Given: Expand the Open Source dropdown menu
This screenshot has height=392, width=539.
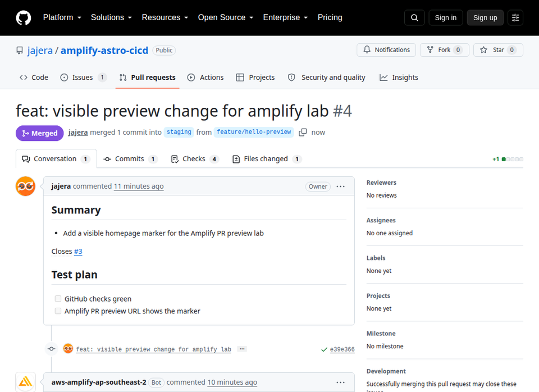Looking at the screenshot, I should click(226, 17).
